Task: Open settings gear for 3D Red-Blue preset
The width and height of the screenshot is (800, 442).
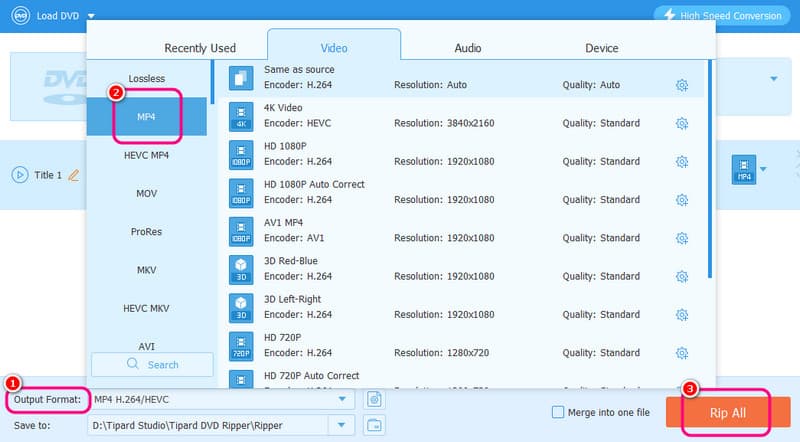Action: (x=682, y=277)
